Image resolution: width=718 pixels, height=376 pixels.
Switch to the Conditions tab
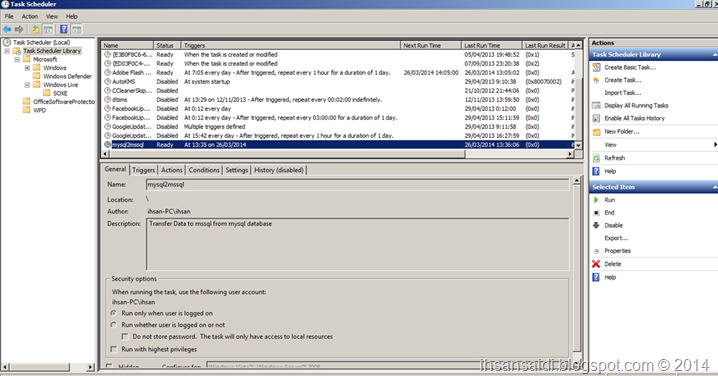click(204, 170)
